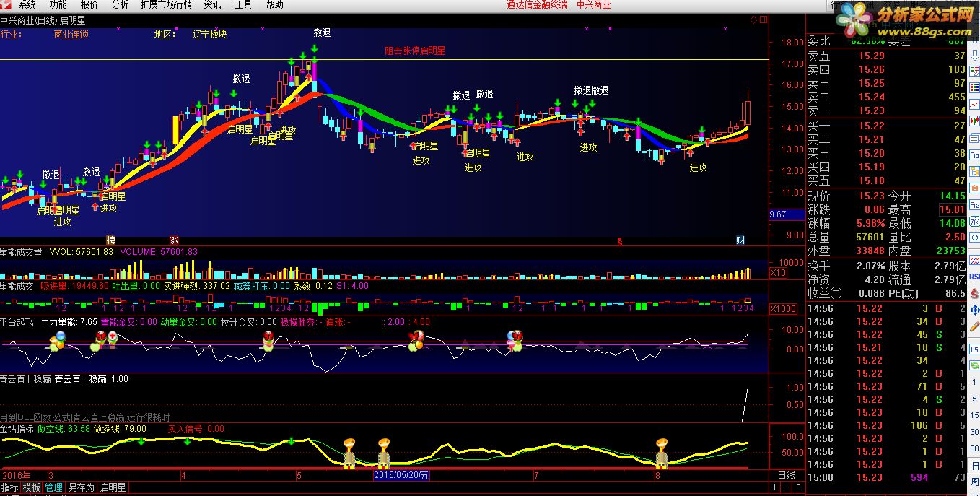Click the 日线 period label bottom right
This screenshot has height=496, width=980.
tap(786, 476)
